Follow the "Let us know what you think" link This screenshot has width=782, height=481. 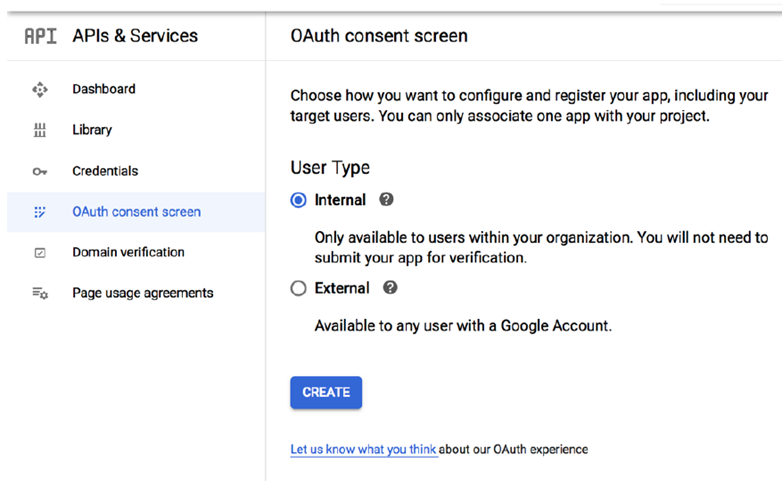coord(363,449)
